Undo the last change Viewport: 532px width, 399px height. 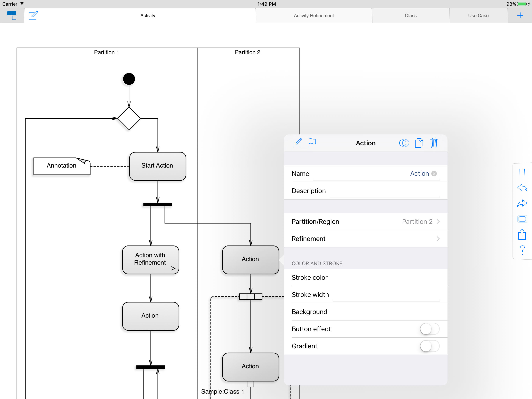pyautogui.click(x=522, y=187)
